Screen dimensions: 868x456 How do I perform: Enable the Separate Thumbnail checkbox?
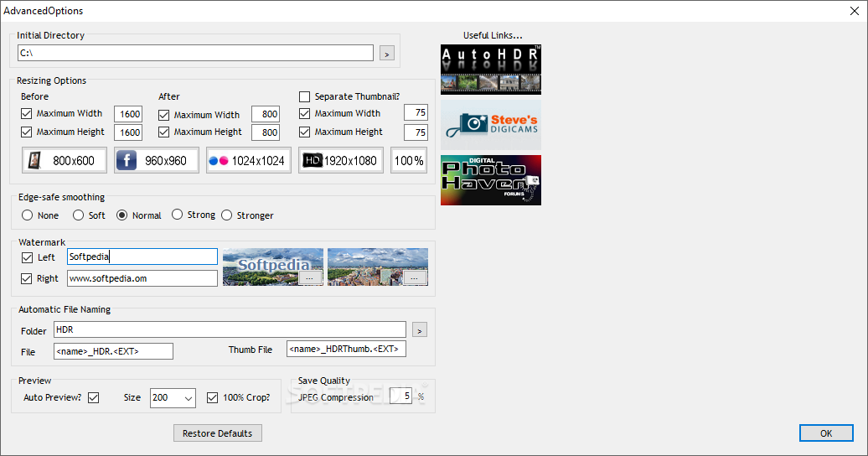click(x=304, y=97)
